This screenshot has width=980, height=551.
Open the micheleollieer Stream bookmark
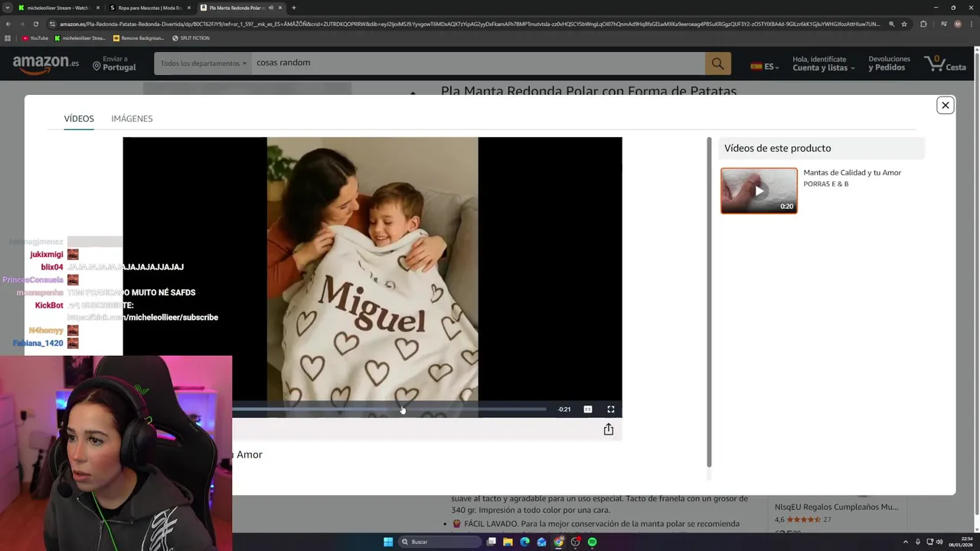tap(80, 37)
